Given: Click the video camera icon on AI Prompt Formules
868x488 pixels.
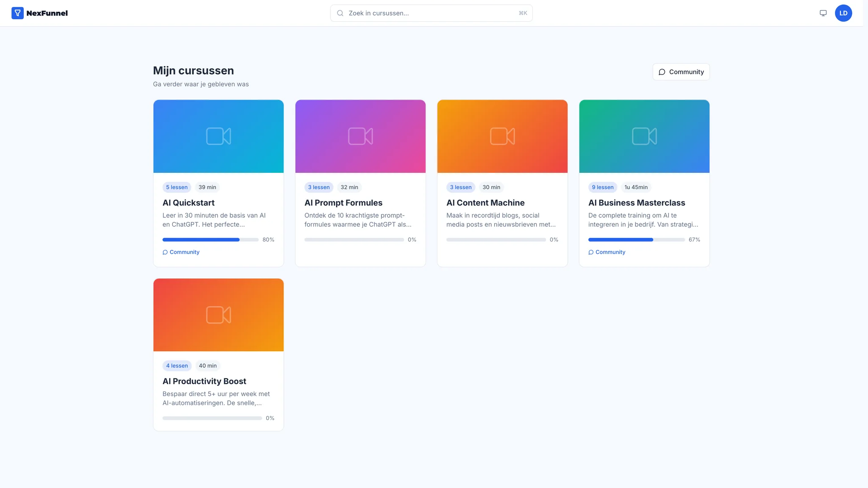Looking at the screenshot, I should click(x=360, y=136).
